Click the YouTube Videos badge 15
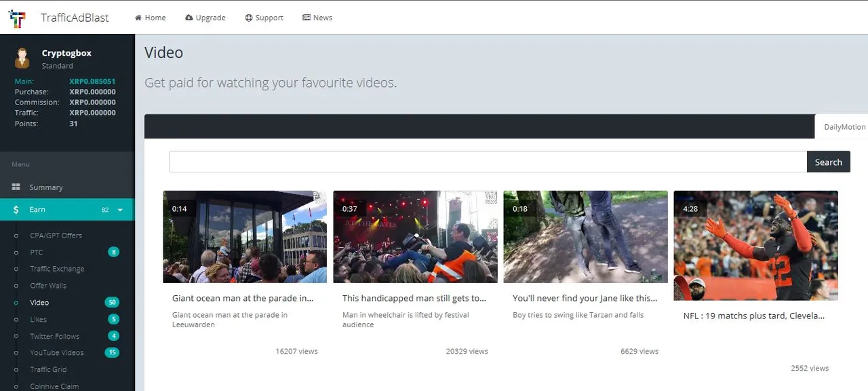The height and width of the screenshot is (391, 868). [x=113, y=353]
